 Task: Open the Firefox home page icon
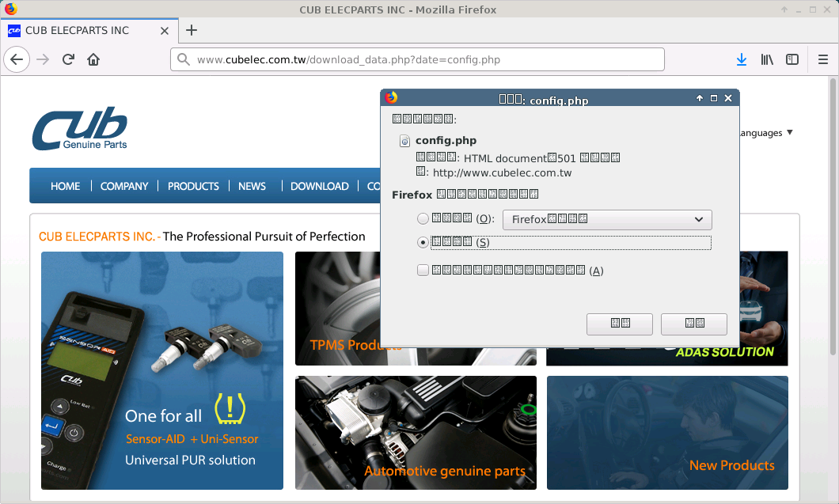93,59
